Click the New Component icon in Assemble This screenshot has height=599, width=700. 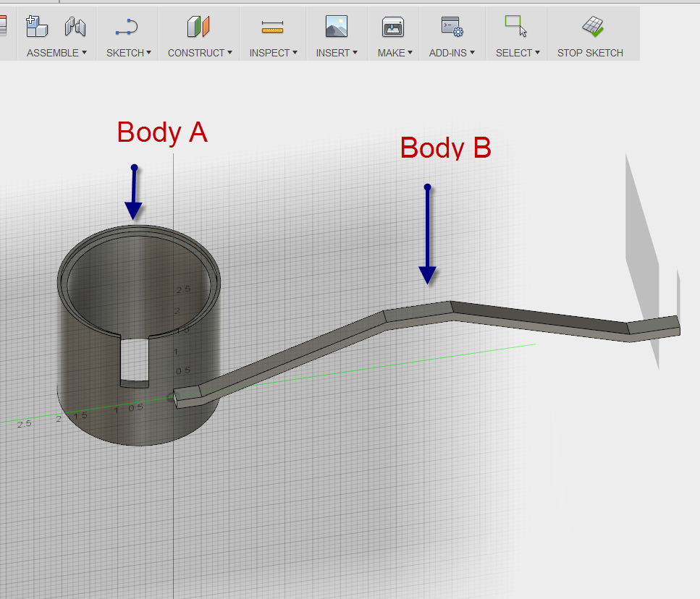36,27
